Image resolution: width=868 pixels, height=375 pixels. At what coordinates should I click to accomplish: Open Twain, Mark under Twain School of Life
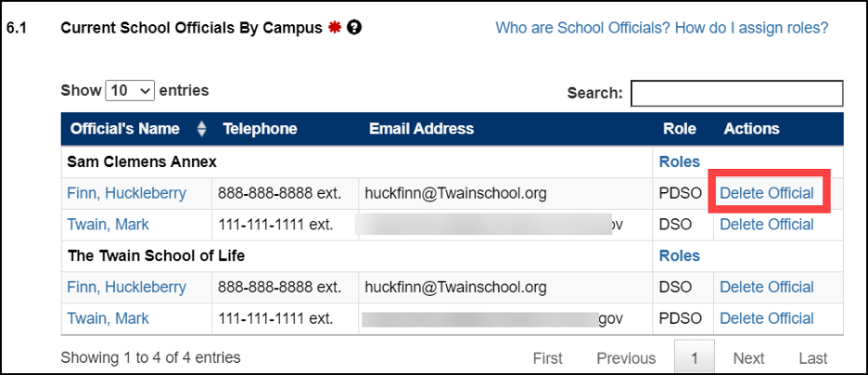tap(108, 318)
